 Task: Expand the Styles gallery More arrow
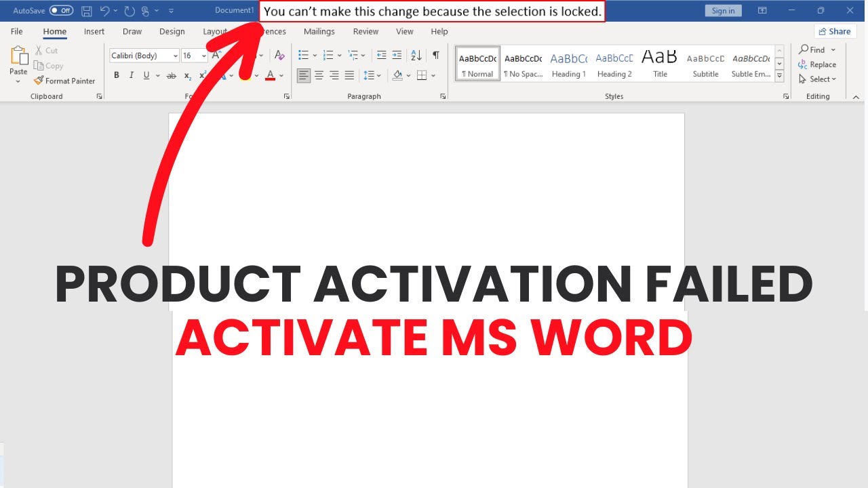pos(780,77)
